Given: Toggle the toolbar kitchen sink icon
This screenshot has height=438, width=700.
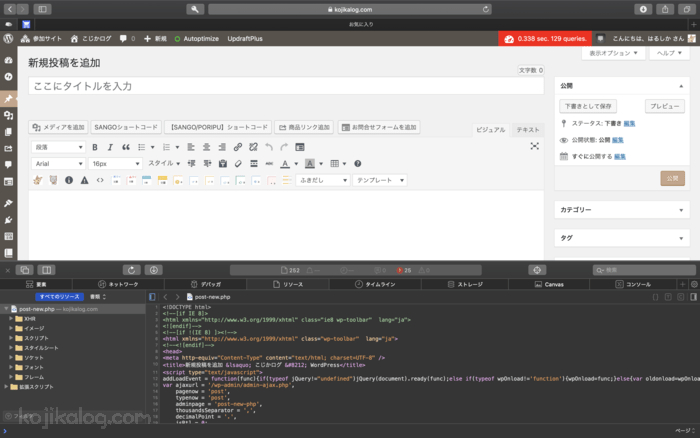Looking at the screenshot, I should (300, 147).
